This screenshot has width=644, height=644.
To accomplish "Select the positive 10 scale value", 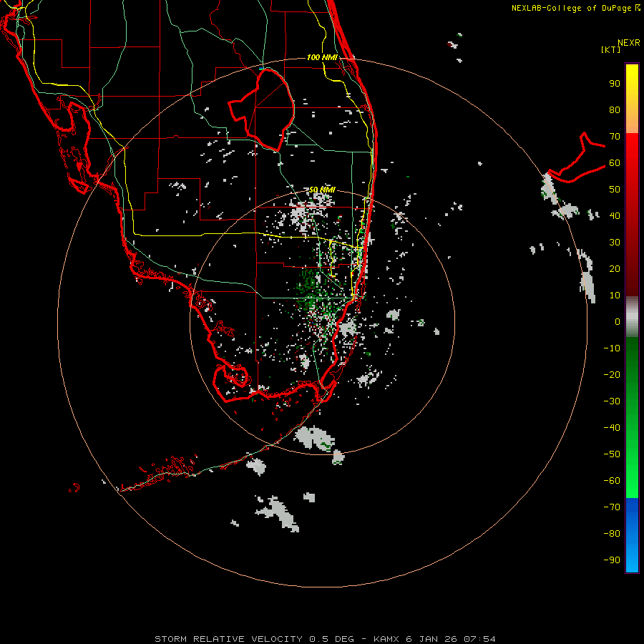I will [615, 296].
